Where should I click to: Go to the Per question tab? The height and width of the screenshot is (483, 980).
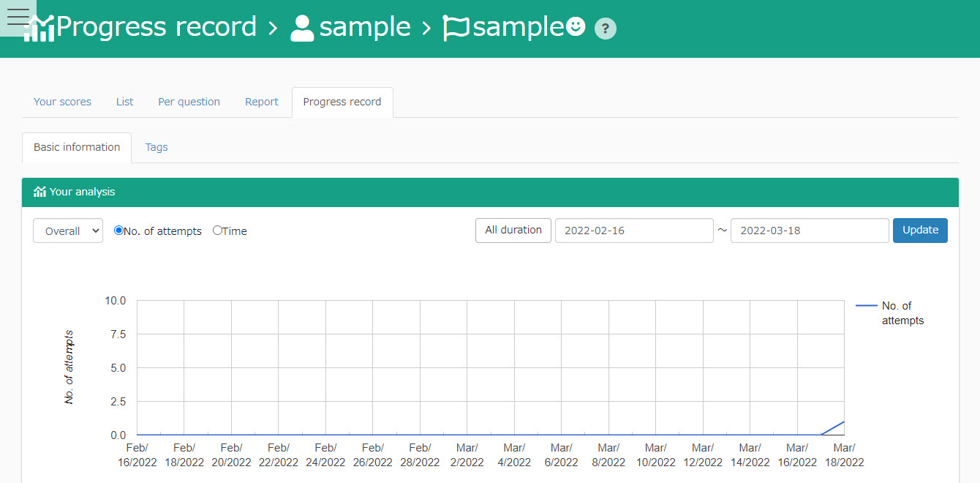coord(189,102)
